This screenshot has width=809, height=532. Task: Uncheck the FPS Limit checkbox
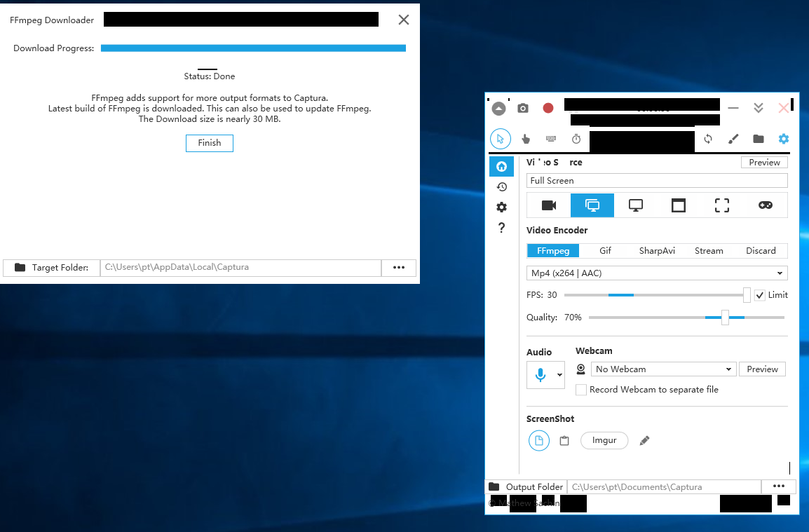pyautogui.click(x=759, y=295)
